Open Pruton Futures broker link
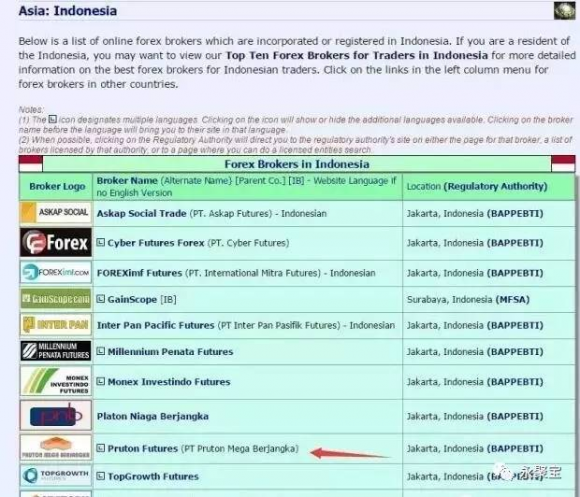This screenshot has width=580, height=497. click(x=142, y=449)
